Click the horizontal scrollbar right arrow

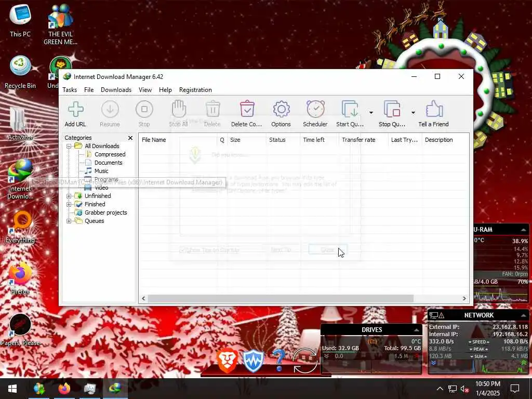(464, 299)
